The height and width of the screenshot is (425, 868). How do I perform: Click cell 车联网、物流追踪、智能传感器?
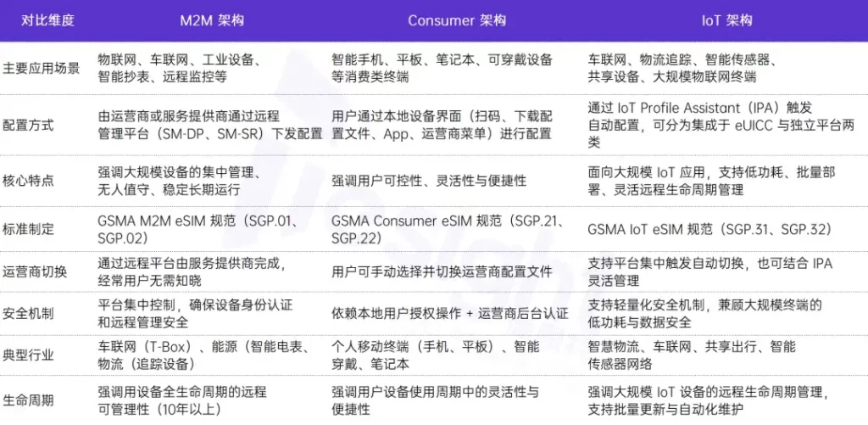(683, 69)
